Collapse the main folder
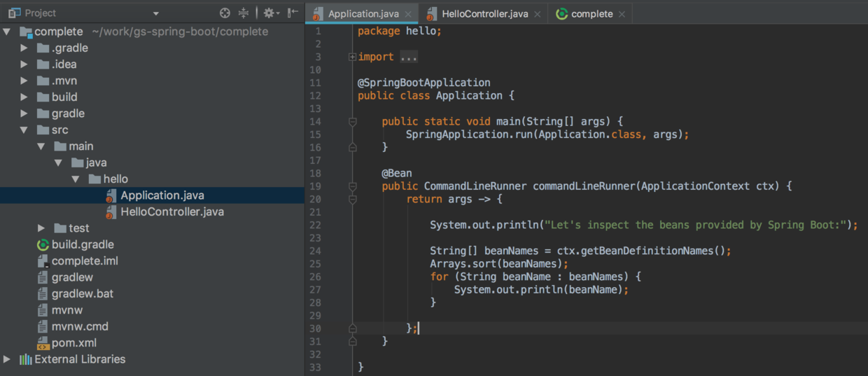This screenshot has width=868, height=376. click(41, 146)
